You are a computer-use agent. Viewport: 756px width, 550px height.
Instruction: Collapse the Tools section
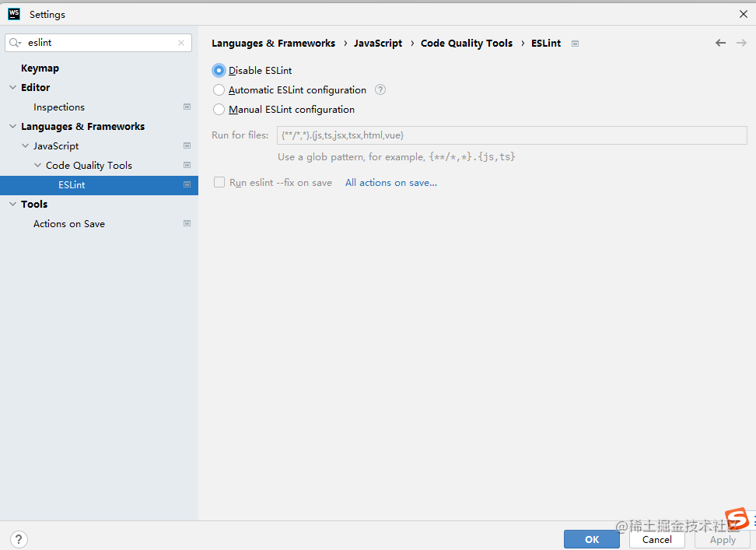pos(11,204)
